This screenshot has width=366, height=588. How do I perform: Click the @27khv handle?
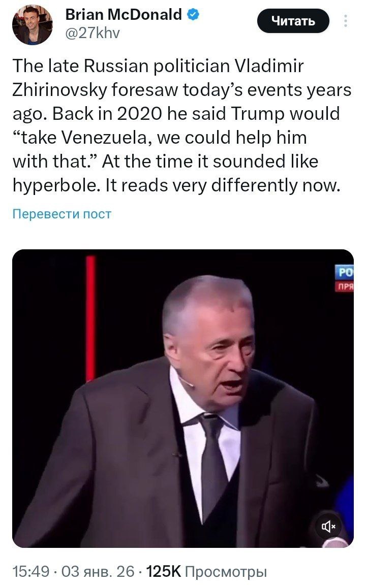pos(93,33)
